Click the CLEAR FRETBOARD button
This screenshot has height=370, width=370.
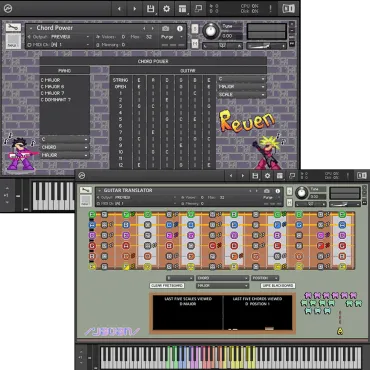click(x=167, y=286)
